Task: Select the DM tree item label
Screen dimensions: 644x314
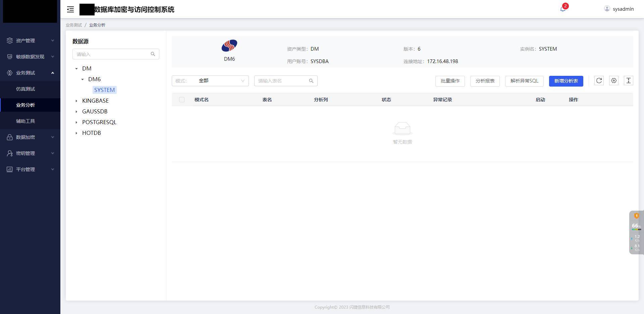Action: coord(87,68)
